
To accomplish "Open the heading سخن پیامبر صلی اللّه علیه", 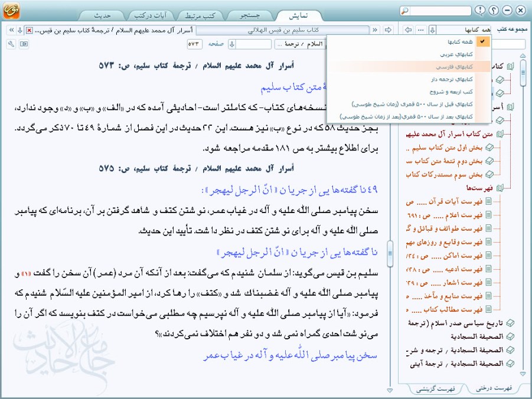I will pos(291,355).
